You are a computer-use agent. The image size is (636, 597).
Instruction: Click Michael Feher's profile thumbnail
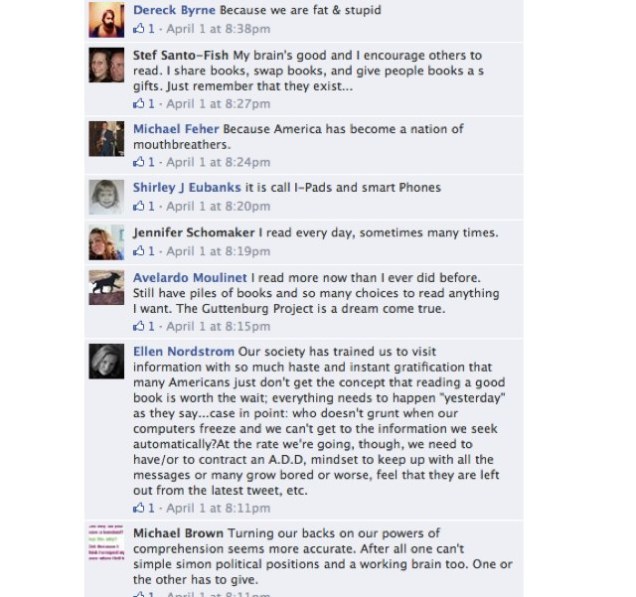107,139
